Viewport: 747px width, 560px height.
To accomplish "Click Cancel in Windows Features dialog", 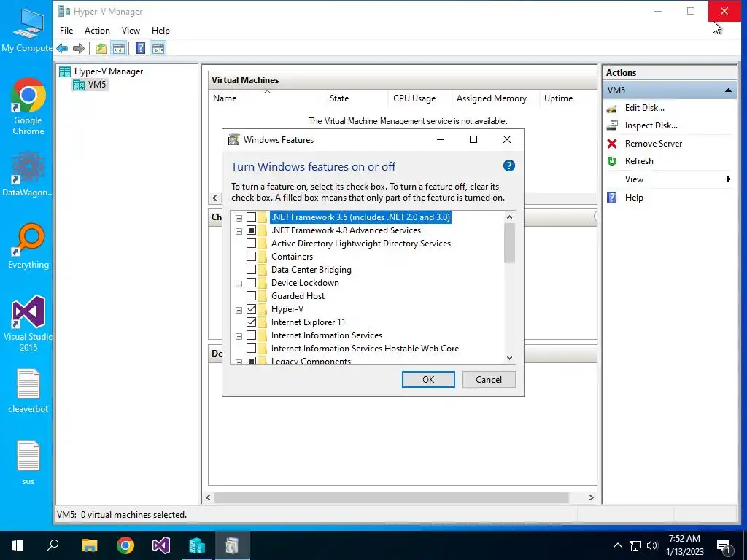I will click(x=489, y=379).
